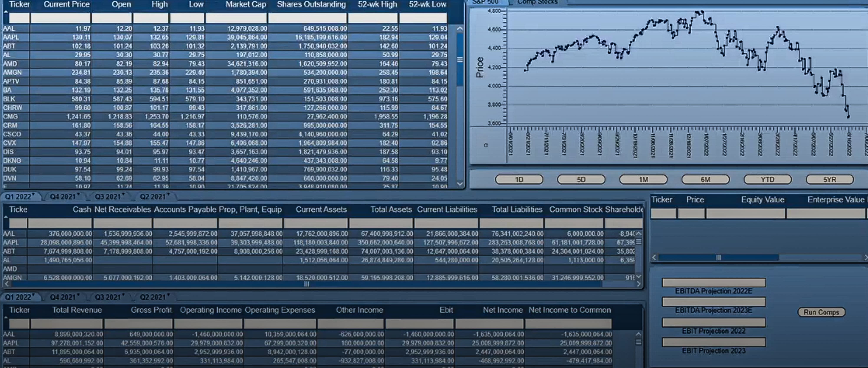Screen dimensions: 868x368
Task: Sort balance sheet by Total Assets header
Action: 391,209
